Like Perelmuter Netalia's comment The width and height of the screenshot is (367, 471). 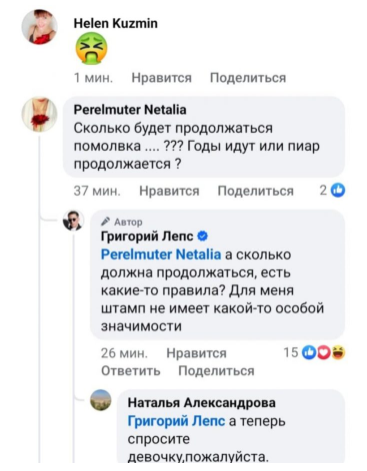[x=169, y=191]
